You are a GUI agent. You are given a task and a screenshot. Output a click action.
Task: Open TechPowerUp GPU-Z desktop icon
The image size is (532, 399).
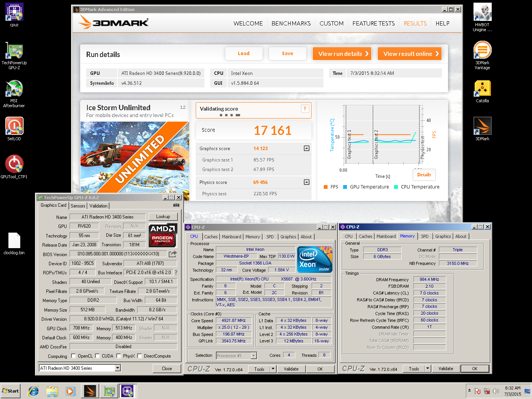point(14,55)
